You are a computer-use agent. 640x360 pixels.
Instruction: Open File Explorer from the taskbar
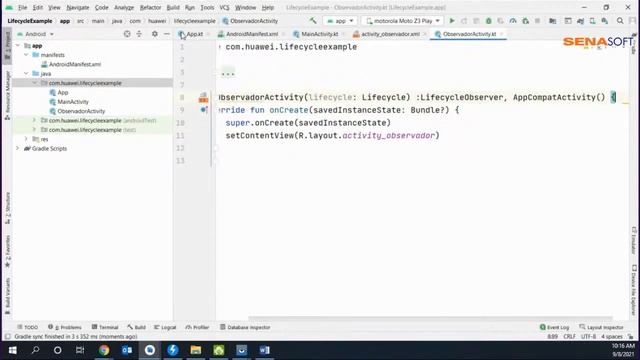point(196,350)
